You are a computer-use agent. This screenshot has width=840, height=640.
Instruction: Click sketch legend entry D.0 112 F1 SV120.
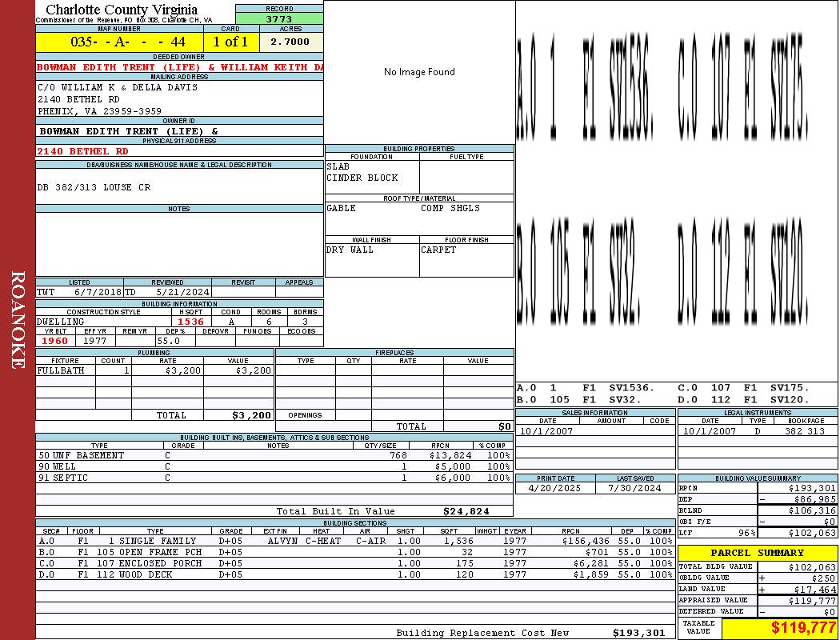click(x=743, y=399)
